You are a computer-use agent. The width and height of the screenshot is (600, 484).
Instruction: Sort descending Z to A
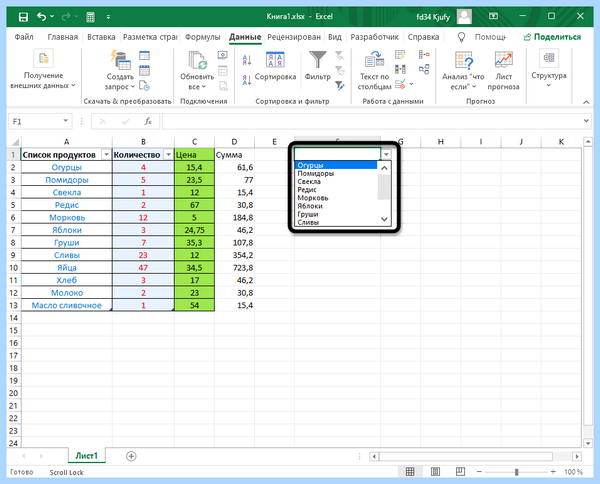(247, 80)
